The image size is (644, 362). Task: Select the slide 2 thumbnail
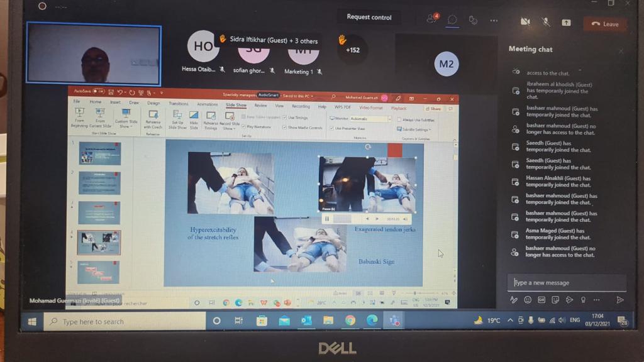coord(99,183)
